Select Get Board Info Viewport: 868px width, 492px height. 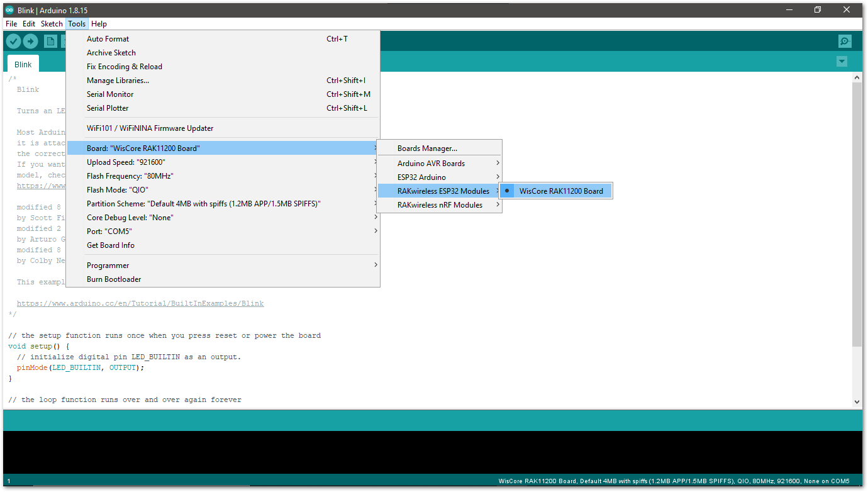[x=223, y=245]
